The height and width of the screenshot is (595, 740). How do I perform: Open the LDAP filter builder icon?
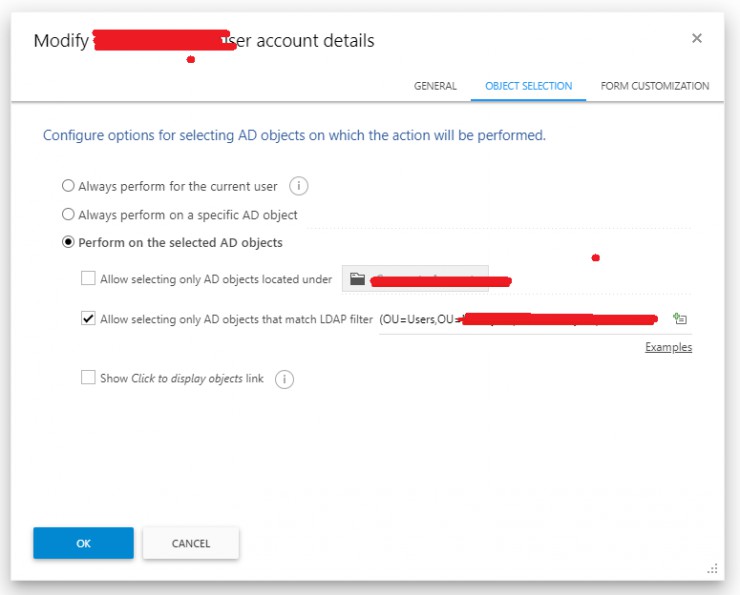point(680,319)
